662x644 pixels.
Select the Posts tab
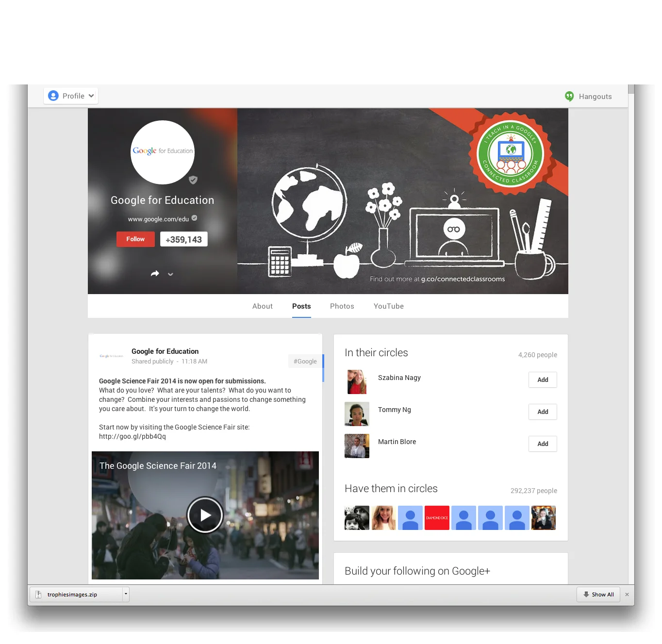[x=301, y=306]
